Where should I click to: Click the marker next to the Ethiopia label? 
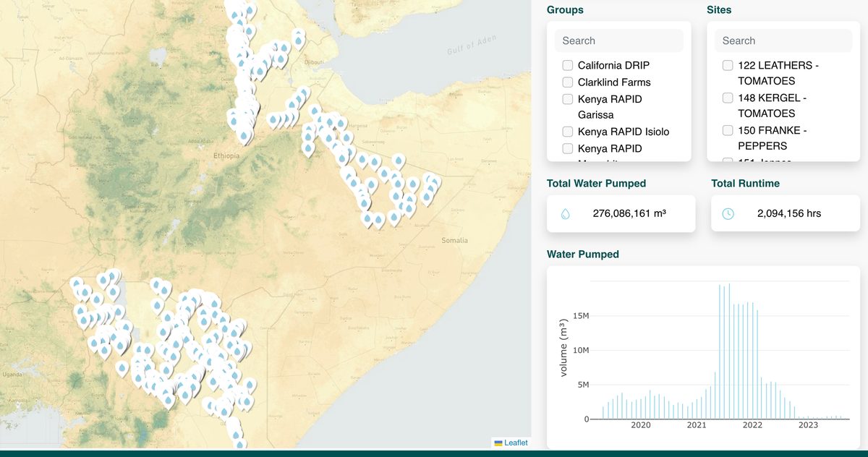(x=242, y=136)
